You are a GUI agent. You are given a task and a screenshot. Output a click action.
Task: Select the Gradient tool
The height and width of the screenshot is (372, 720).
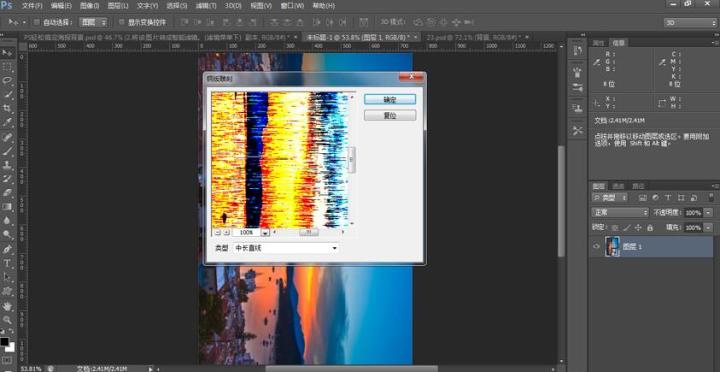pos(7,207)
